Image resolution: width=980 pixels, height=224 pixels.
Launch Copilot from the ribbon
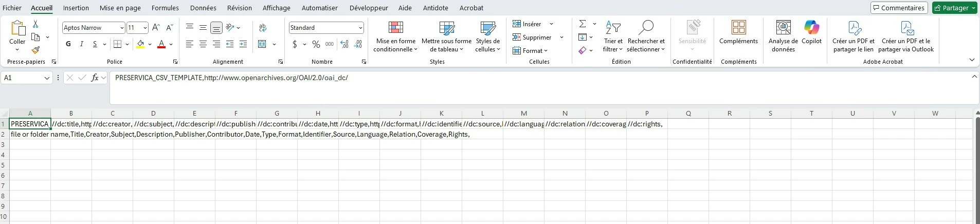point(811,32)
